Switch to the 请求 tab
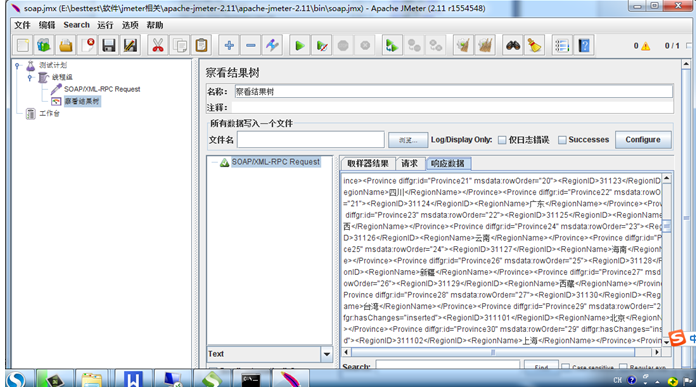Screen dimensions: 696x387 coord(409,163)
